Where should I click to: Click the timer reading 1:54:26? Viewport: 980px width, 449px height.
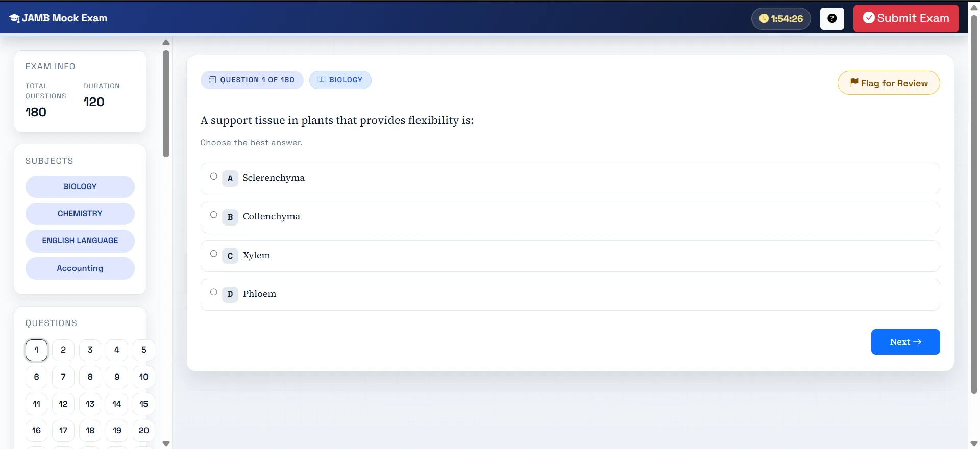coord(787,18)
